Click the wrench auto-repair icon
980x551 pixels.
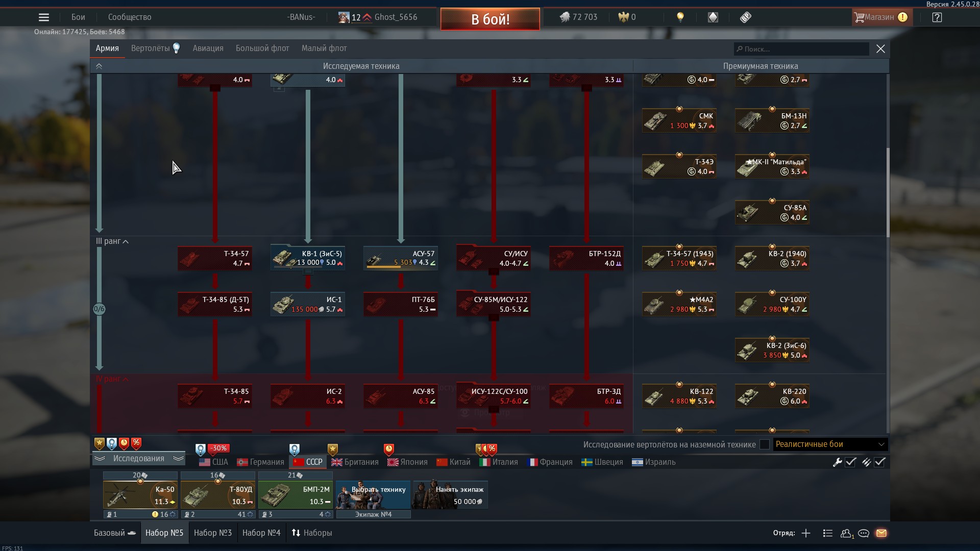[x=837, y=462]
